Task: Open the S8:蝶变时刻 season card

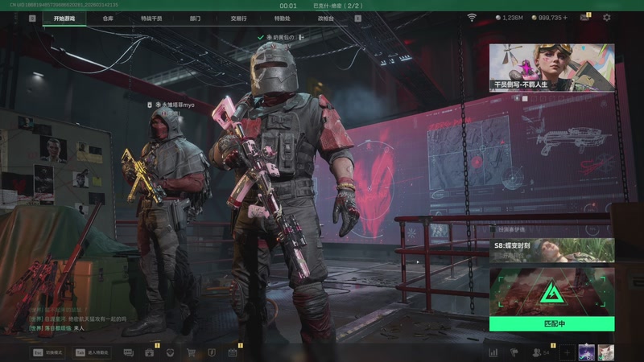Action: tap(551, 250)
